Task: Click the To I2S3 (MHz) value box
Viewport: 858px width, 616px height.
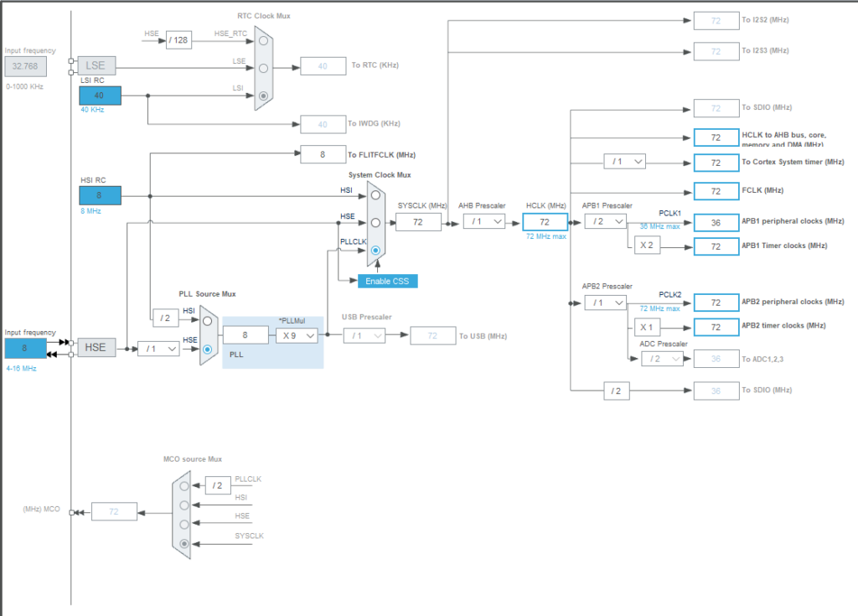Action: [x=716, y=51]
